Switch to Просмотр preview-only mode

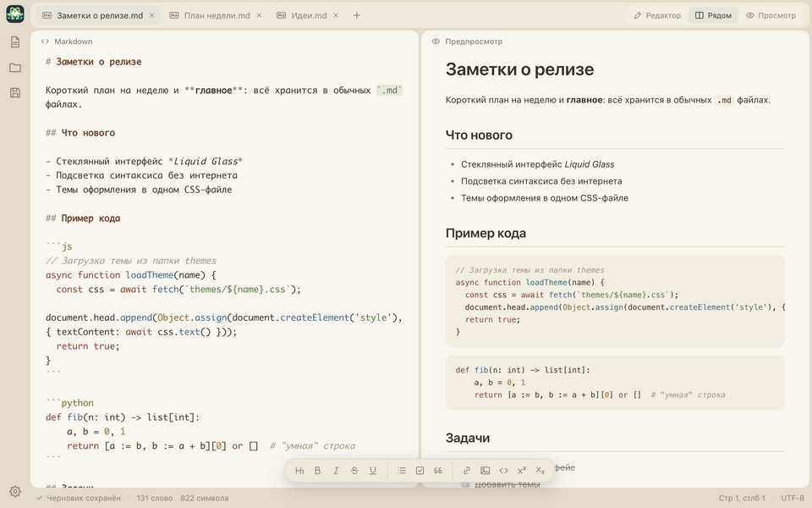771,15
